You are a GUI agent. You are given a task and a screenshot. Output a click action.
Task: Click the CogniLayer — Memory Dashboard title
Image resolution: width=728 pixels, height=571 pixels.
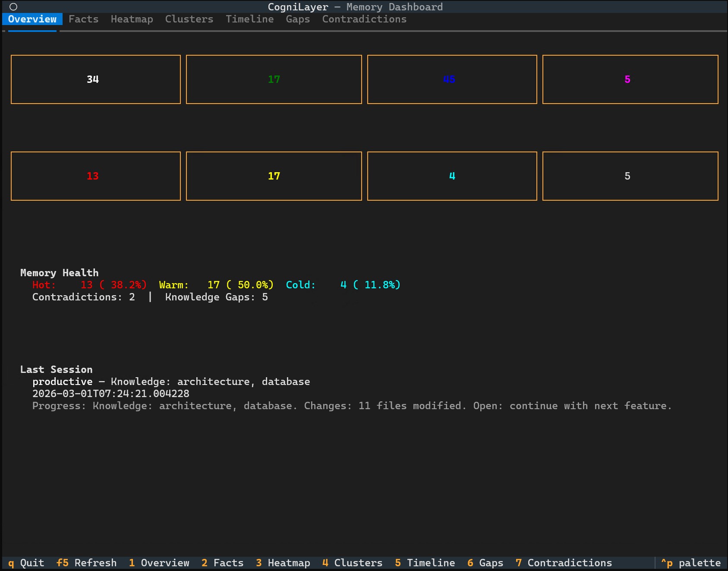click(356, 7)
